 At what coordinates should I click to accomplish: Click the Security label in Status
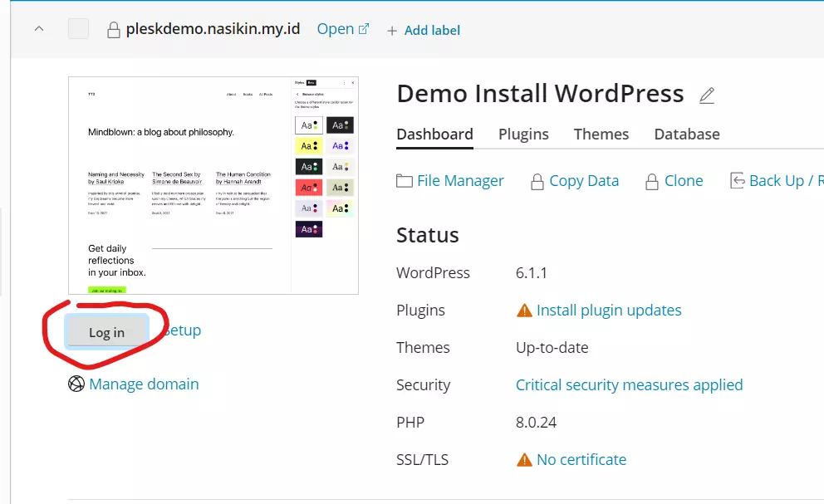(x=423, y=385)
